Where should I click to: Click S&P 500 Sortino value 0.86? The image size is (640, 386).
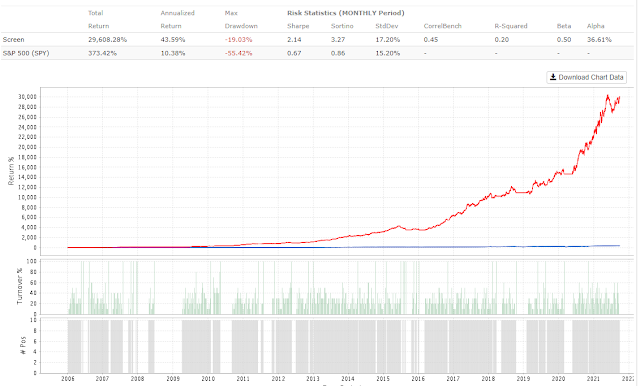[x=338, y=53]
